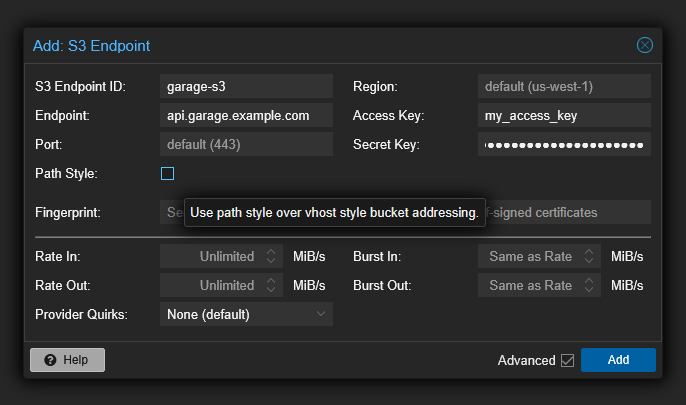Uncheck the Advanced checkbox
Viewport: 686px width, 405px height.
tap(567, 360)
